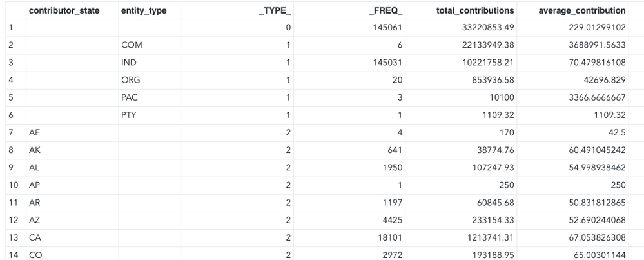Select the ORG entity type cell
Viewport: 644px width, 260px height.
coord(131,81)
